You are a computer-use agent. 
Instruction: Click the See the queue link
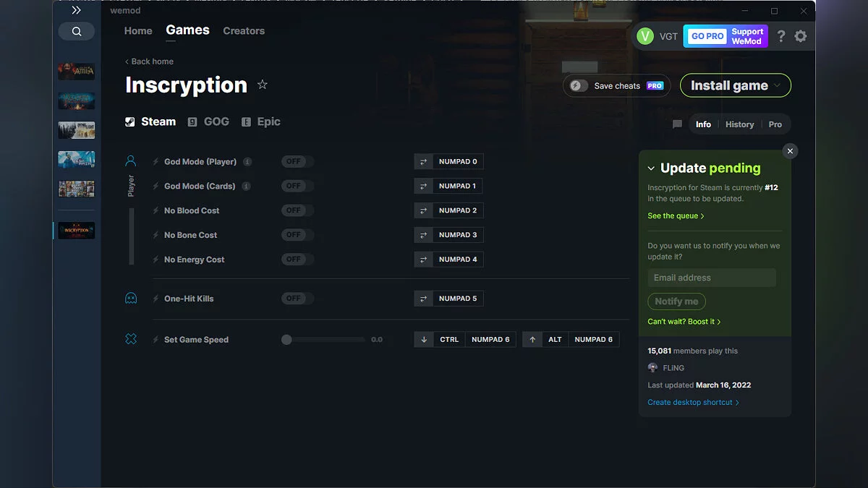(x=674, y=215)
